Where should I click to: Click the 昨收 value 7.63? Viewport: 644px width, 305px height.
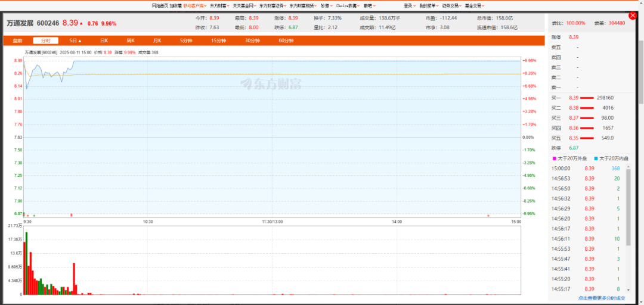point(214,27)
